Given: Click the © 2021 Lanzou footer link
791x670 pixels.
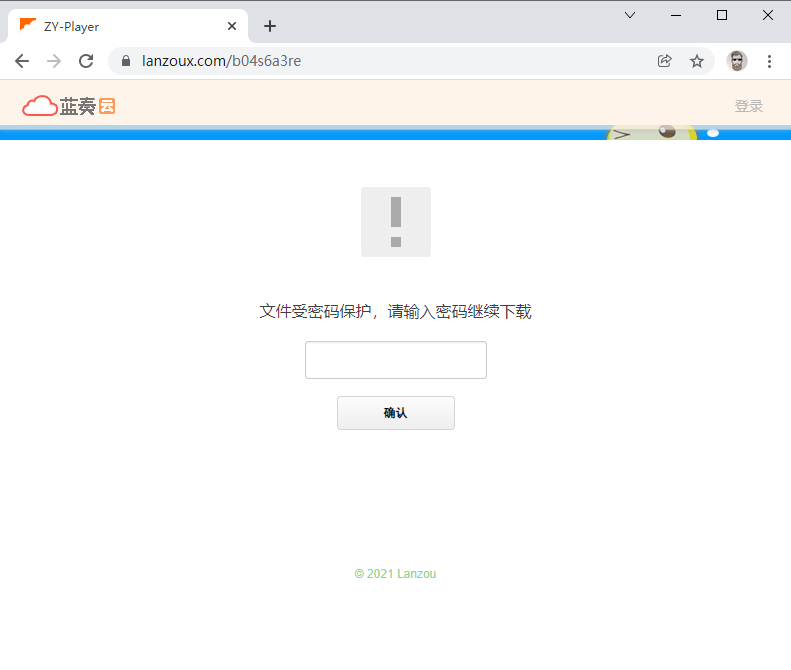Looking at the screenshot, I should (x=396, y=574).
